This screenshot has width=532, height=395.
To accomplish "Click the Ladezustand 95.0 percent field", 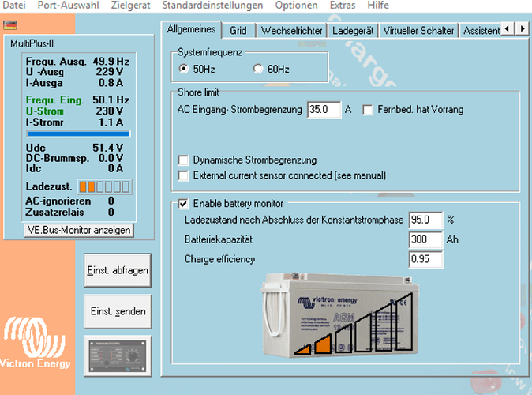I will point(425,220).
